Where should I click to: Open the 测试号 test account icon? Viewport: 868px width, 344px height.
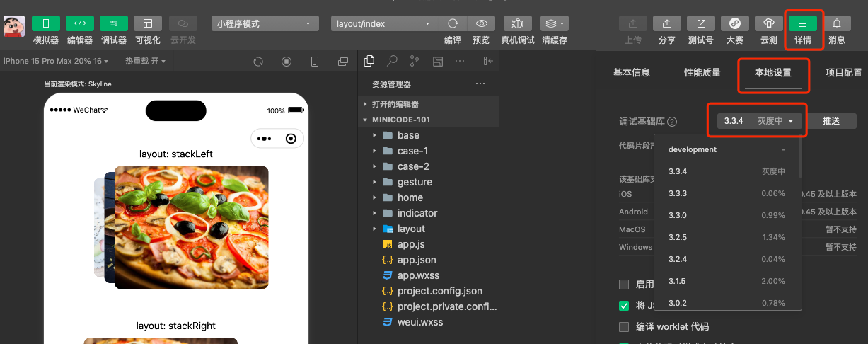click(701, 23)
